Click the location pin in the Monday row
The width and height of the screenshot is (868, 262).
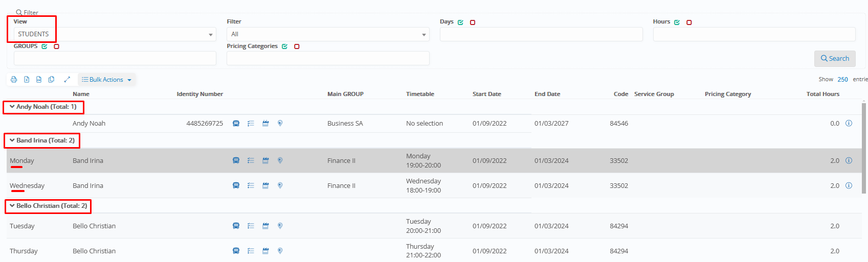[280, 160]
